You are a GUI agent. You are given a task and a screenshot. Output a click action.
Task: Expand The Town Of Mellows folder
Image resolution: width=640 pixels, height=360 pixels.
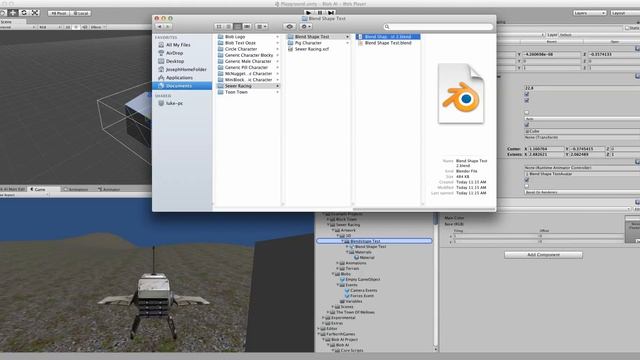[328, 312]
